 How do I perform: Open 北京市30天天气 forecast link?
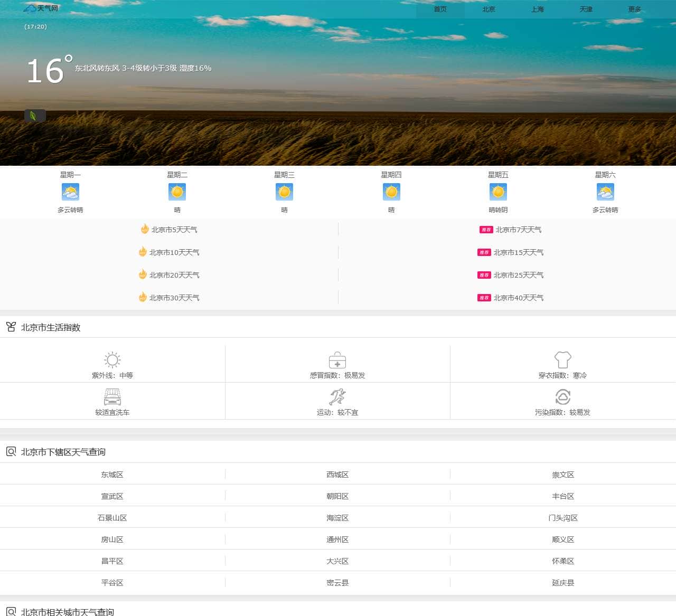(x=174, y=298)
